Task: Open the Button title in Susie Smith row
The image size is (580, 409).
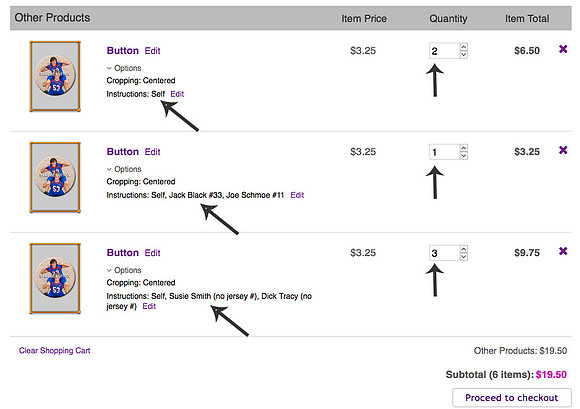Action: click(123, 253)
